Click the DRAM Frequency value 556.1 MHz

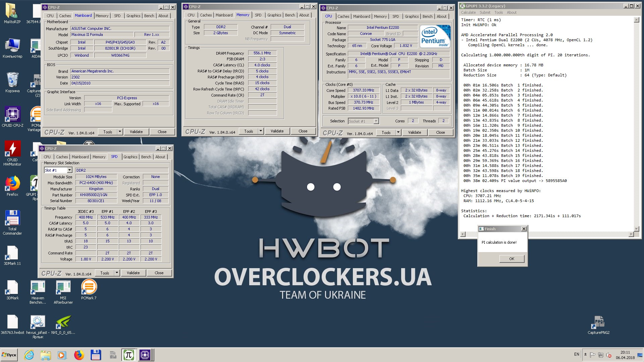pyautogui.click(x=262, y=53)
